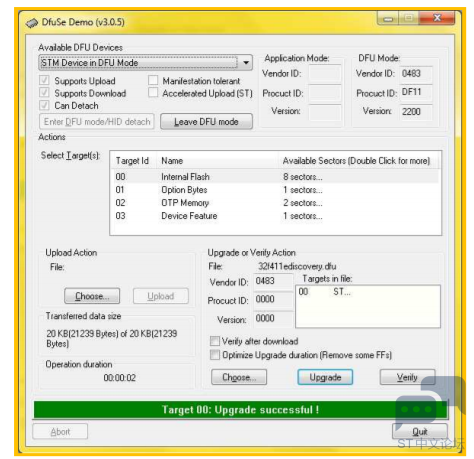Click Choose under Upload Action
The width and height of the screenshot is (474, 459).
coord(92,296)
